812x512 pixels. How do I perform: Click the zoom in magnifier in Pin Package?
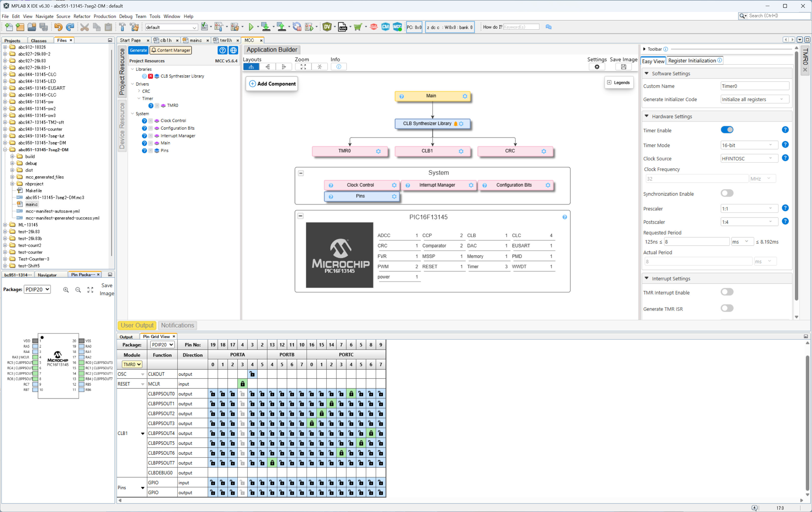pos(66,290)
